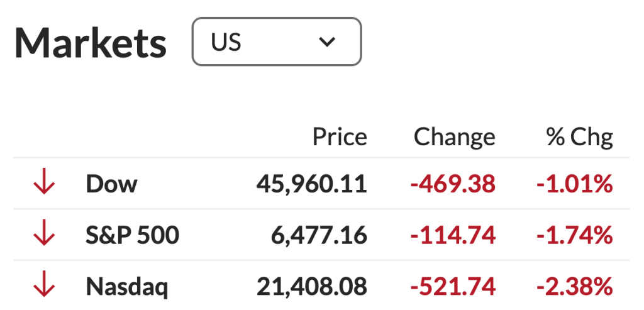The width and height of the screenshot is (644, 310).
Task: Click the red down arrow beside Nasdaq
Action: pos(45,287)
